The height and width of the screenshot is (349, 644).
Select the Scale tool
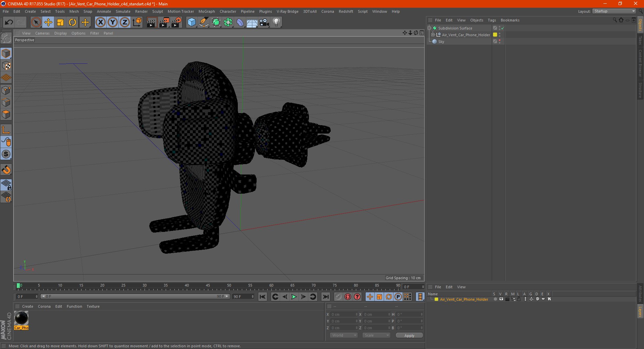(x=60, y=22)
